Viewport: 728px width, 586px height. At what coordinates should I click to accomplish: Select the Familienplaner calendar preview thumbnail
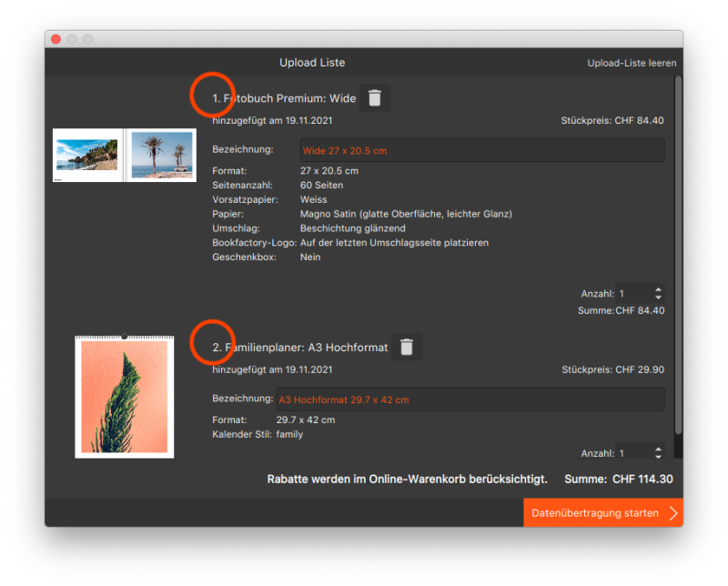click(x=124, y=396)
